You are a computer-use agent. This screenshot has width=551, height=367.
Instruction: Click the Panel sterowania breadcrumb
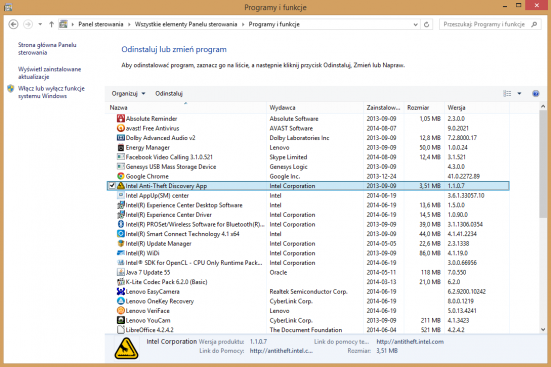pos(101,24)
